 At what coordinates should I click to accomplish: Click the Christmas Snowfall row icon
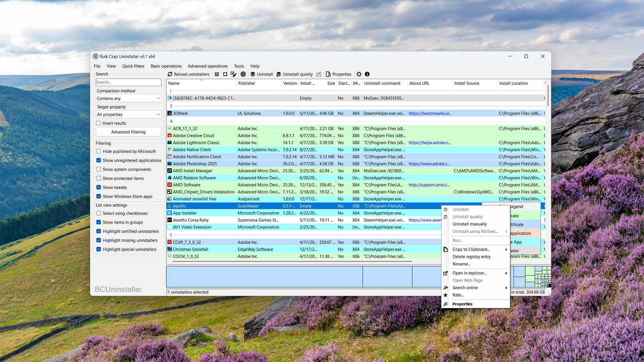click(170, 249)
